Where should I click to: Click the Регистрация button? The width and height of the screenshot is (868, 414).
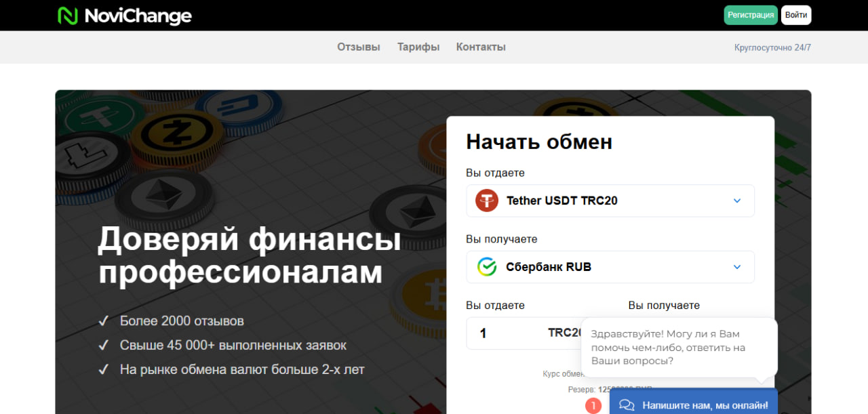coord(751,15)
